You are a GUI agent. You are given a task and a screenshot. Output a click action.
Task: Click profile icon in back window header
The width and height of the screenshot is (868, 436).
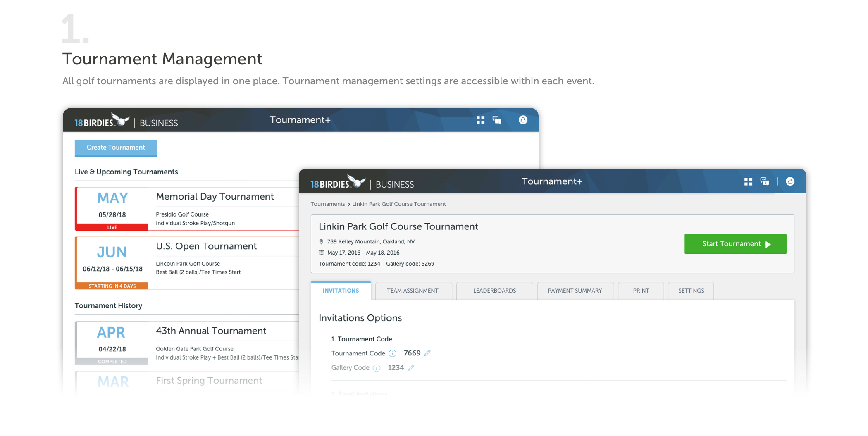tap(523, 120)
